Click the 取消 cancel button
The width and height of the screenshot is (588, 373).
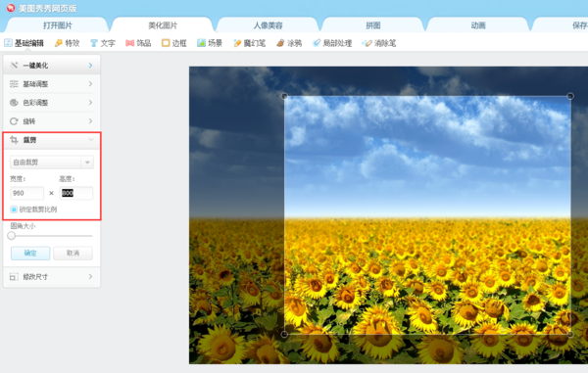[73, 254]
